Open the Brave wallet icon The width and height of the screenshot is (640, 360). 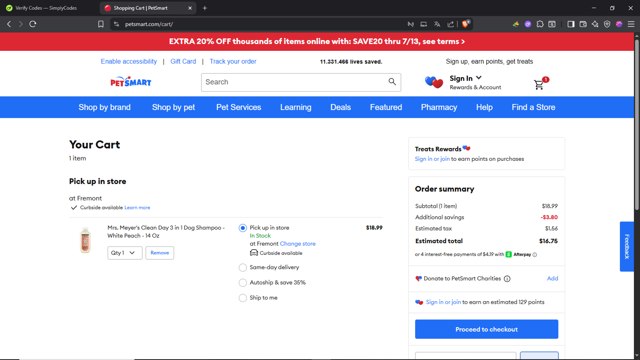click(x=583, y=24)
